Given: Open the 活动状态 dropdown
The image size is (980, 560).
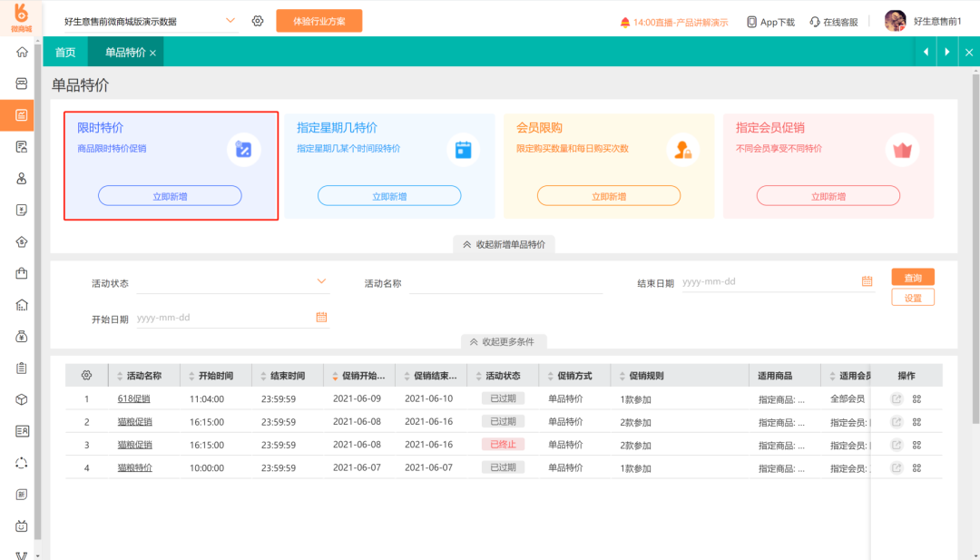Looking at the screenshot, I should click(232, 282).
